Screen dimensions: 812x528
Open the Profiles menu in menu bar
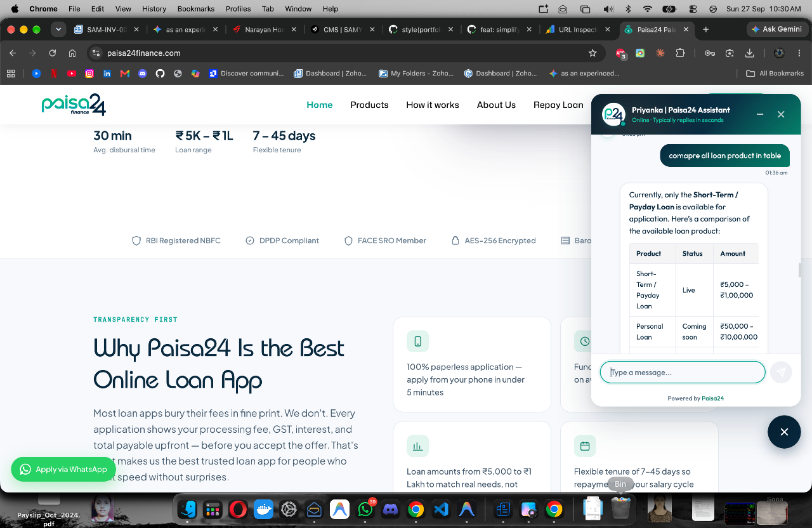coord(238,9)
